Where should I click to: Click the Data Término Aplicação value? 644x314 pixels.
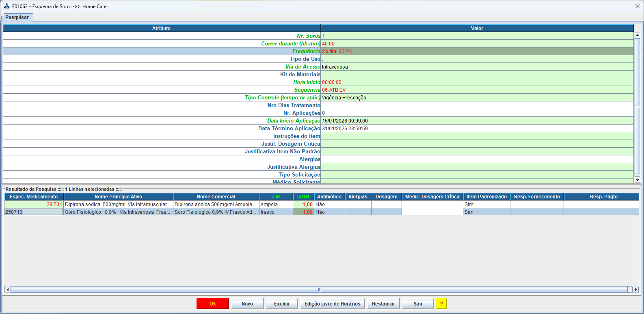pyautogui.click(x=477, y=129)
